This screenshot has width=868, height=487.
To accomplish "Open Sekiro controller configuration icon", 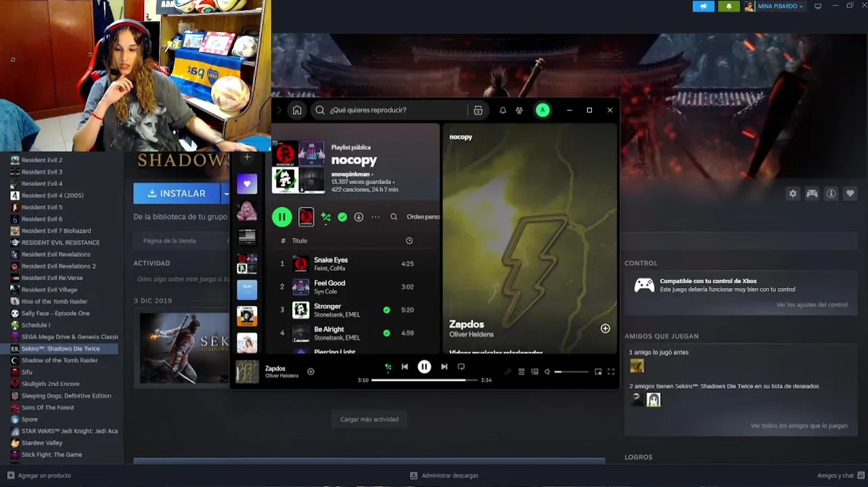I will (812, 193).
